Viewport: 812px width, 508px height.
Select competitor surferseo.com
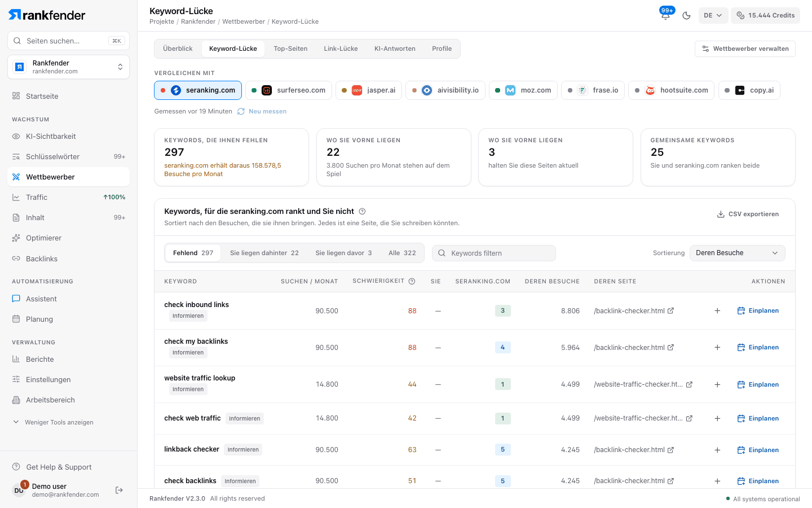289,90
